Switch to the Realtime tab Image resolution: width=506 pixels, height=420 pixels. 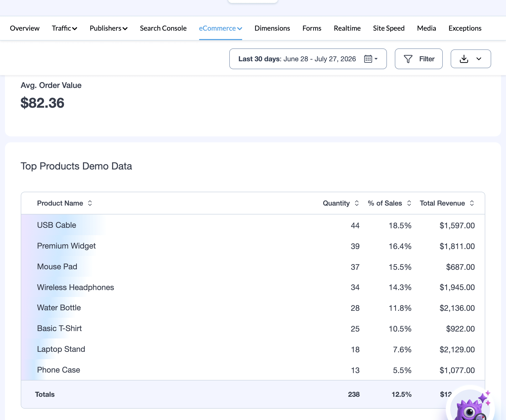click(347, 28)
